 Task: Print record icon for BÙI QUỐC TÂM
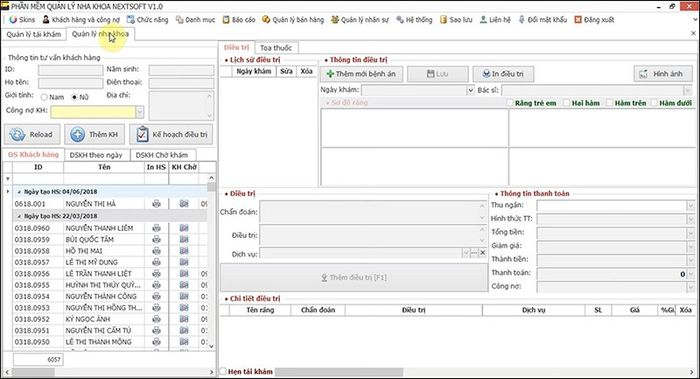point(156,239)
